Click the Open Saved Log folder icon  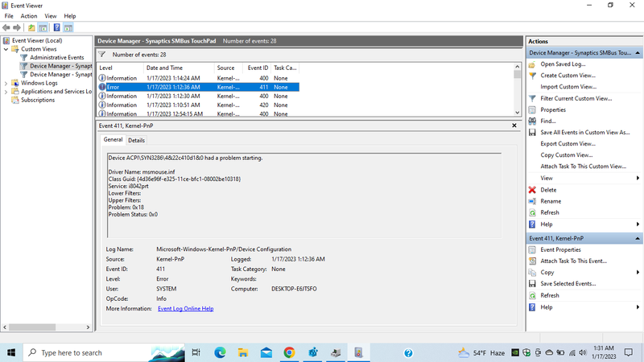pyautogui.click(x=532, y=64)
